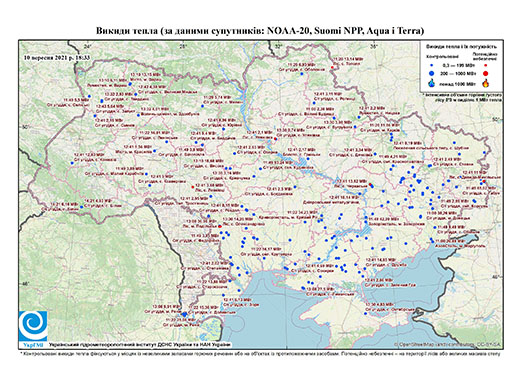Click the red marker near Dnipro river bend
The width and height of the screenshot is (520, 368).
(370, 184)
